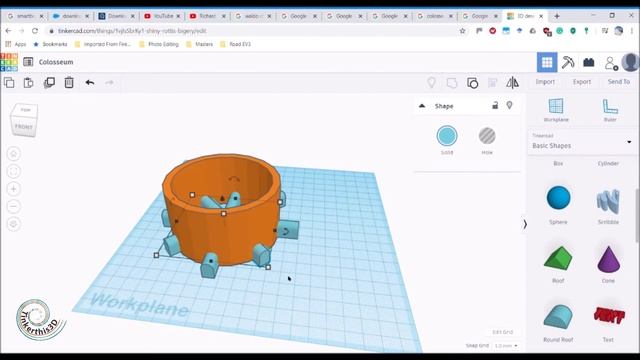Switch to 3D design grid view
The width and height of the screenshot is (640, 360).
pos(547,62)
